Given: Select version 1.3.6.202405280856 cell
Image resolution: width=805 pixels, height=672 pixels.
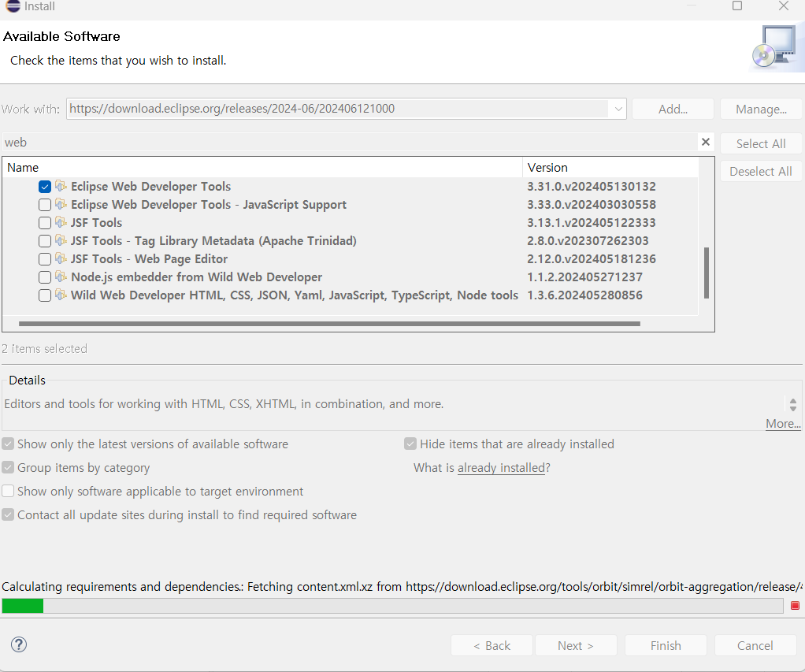Looking at the screenshot, I should (584, 295).
